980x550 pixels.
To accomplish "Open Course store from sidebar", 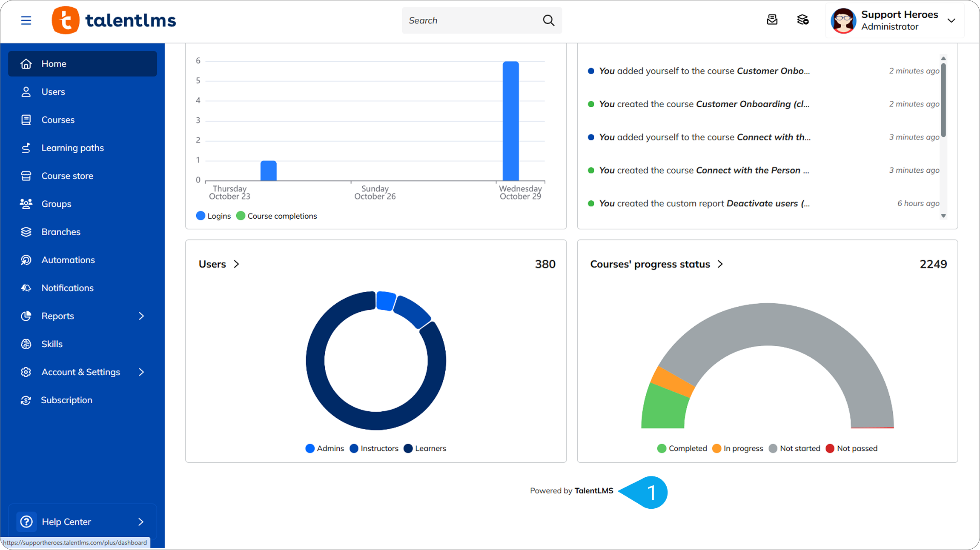I will (67, 176).
